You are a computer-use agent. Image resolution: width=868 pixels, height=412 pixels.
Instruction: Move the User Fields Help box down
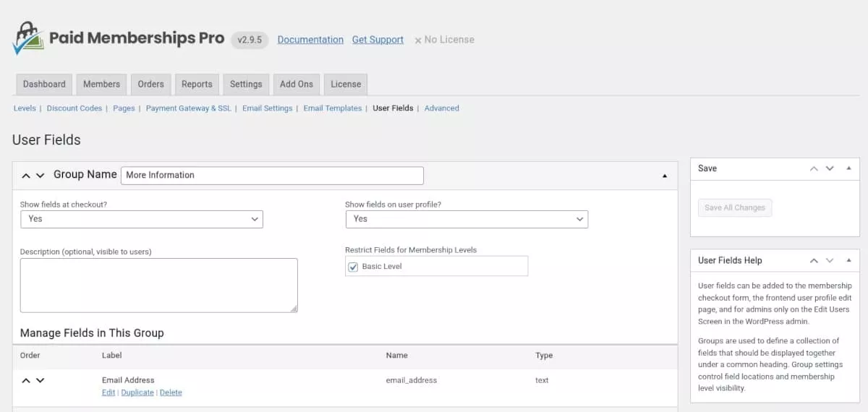830,260
